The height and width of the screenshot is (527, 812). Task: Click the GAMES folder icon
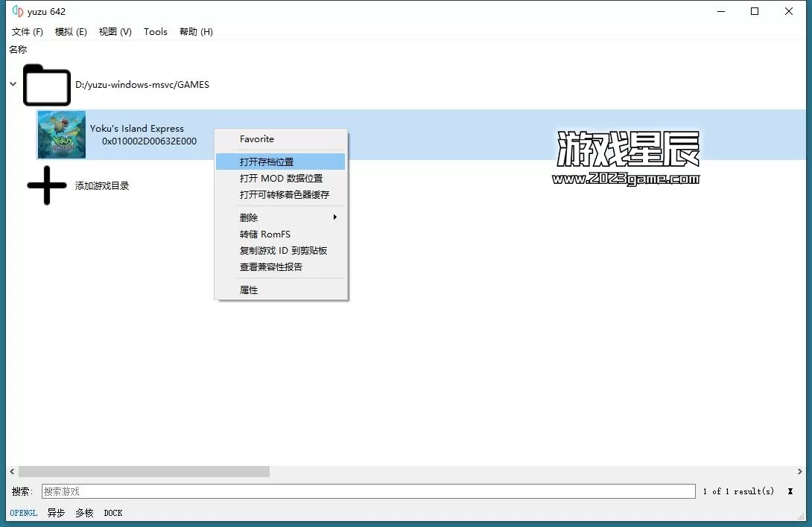(x=46, y=85)
